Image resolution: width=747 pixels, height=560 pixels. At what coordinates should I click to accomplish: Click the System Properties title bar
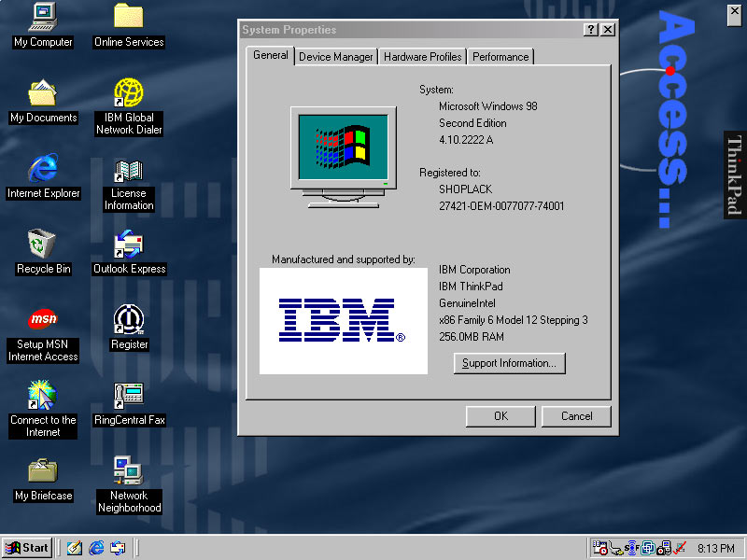[x=411, y=30]
